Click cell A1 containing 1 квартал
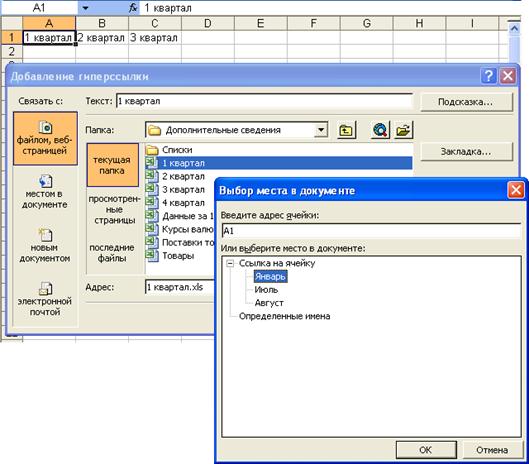The width and height of the screenshot is (529, 464). click(x=49, y=37)
